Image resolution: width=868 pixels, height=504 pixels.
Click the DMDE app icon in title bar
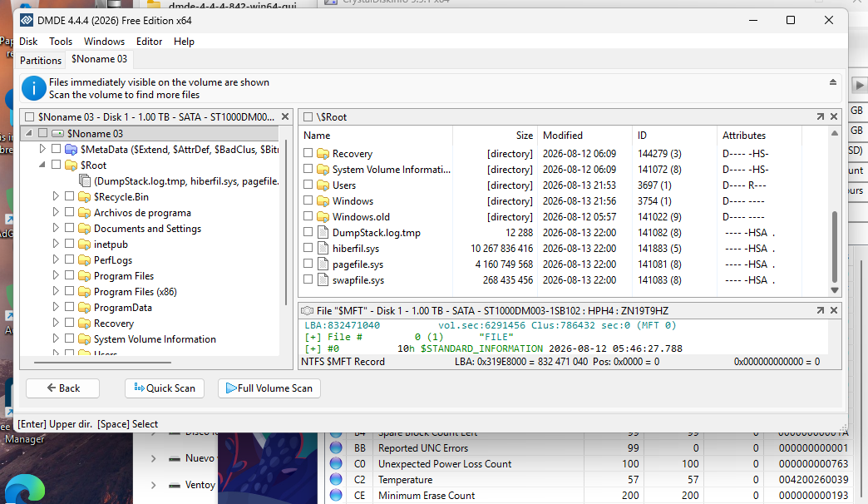pyautogui.click(x=26, y=21)
